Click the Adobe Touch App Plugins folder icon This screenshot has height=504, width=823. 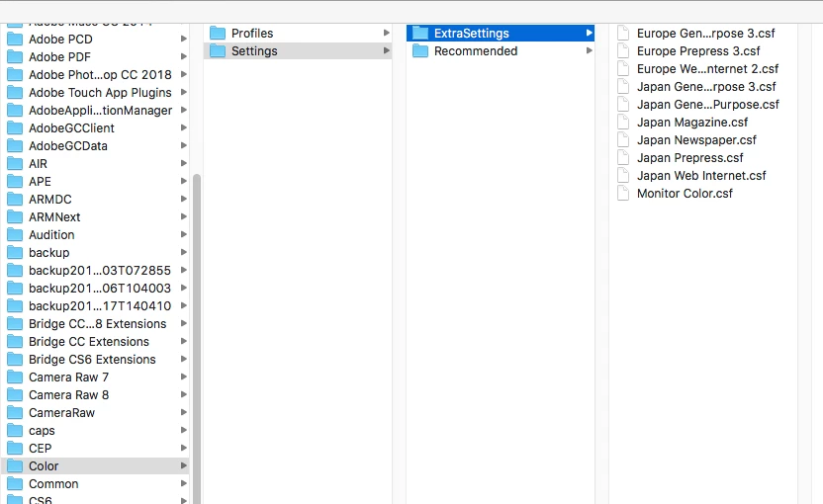(15, 93)
